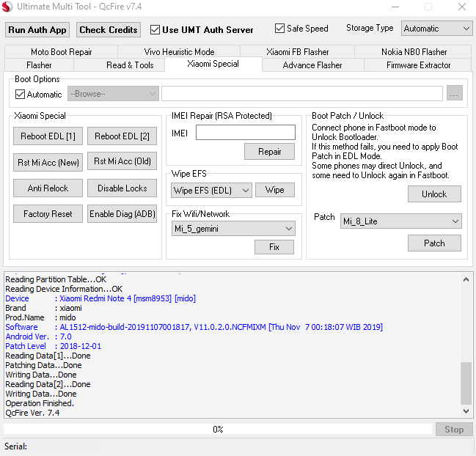476x456 pixels.
Task: Select the Moto Boot Repair tab
Action: 61,52
